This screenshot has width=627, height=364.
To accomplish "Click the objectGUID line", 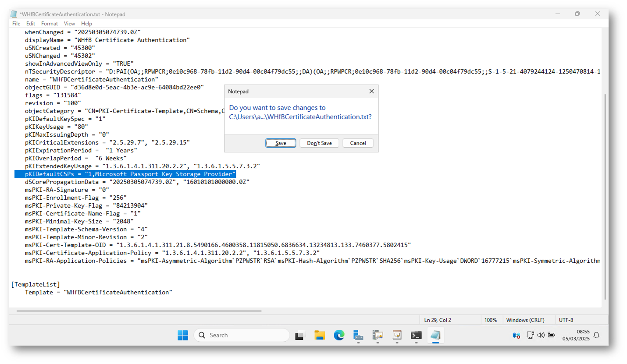I will [114, 87].
